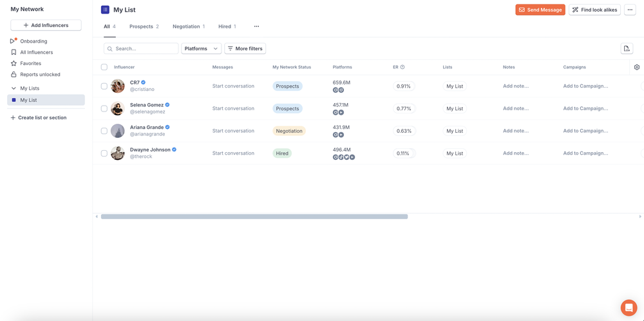Click CR7's verified badge

[x=144, y=83]
